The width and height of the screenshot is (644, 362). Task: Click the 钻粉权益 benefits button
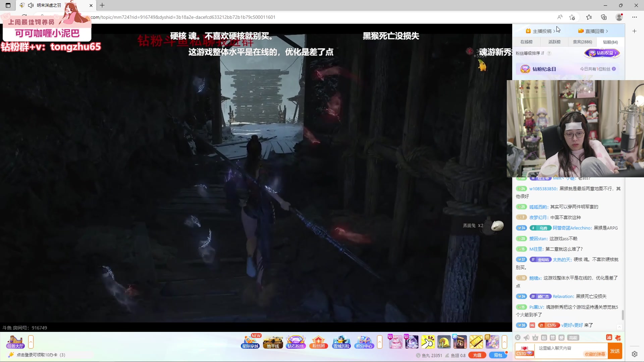pyautogui.click(x=602, y=53)
